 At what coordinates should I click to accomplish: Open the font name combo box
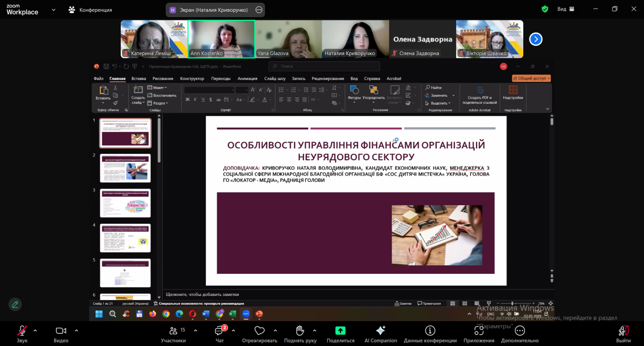(209, 90)
